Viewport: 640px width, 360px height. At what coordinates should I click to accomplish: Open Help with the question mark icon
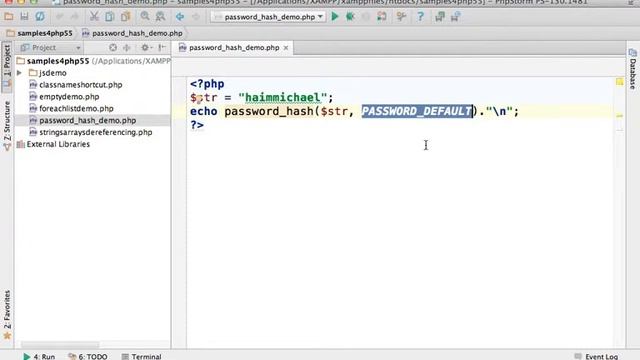coord(420,17)
